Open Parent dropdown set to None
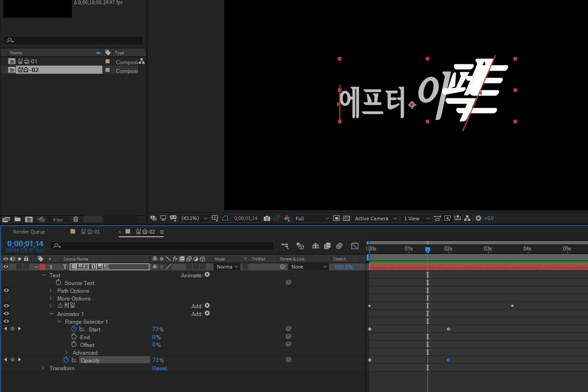Image resolution: width=588 pixels, height=392 pixels. [x=308, y=267]
